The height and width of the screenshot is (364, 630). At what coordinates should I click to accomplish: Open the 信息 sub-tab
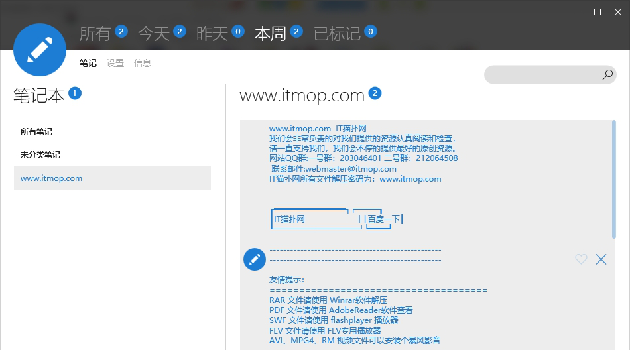tap(142, 63)
